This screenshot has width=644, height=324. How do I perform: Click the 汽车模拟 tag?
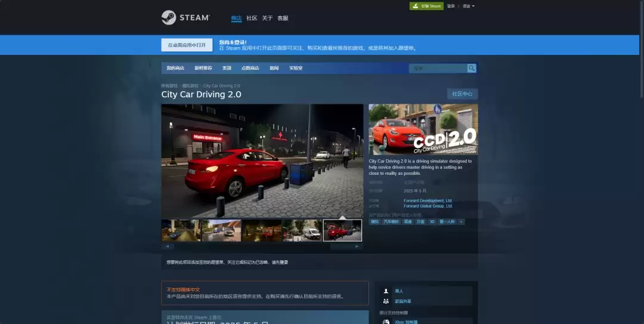point(391,221)
